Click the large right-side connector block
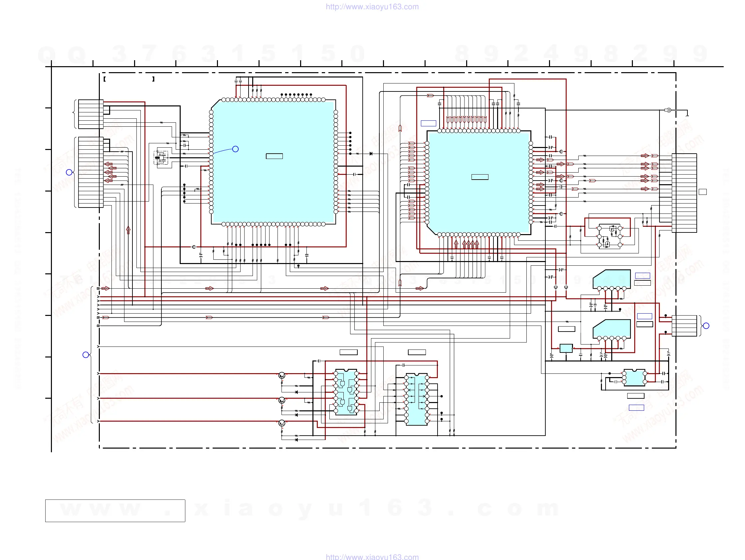 [x=684, y=193]
